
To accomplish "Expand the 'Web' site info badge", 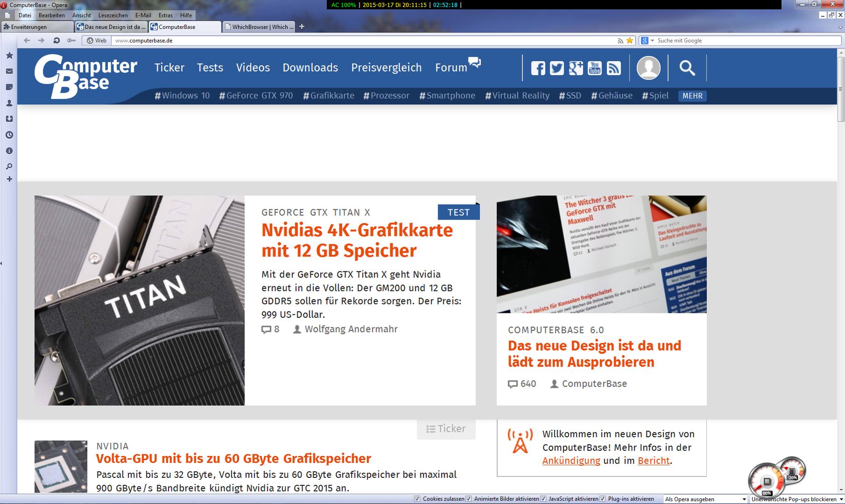I will click(x=97, y=41).
